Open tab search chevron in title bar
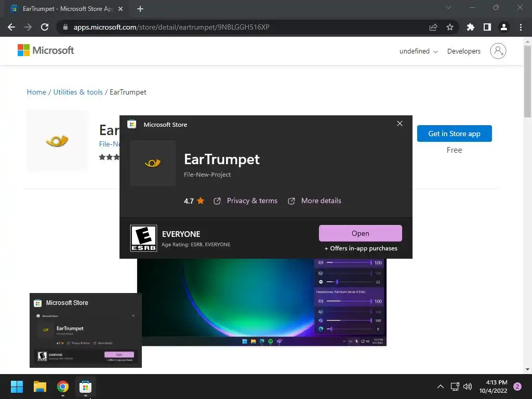The height and width of the screenshot is (399, 532). click(x=448, y=7)
